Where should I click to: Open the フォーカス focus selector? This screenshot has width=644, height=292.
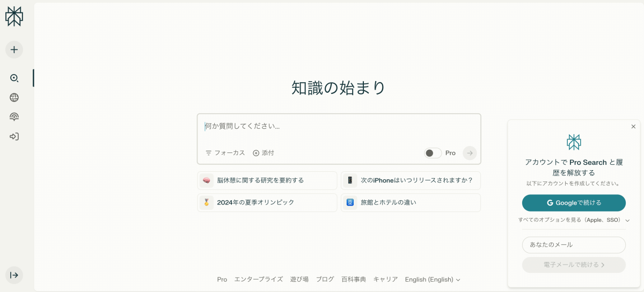coord(225,153)
